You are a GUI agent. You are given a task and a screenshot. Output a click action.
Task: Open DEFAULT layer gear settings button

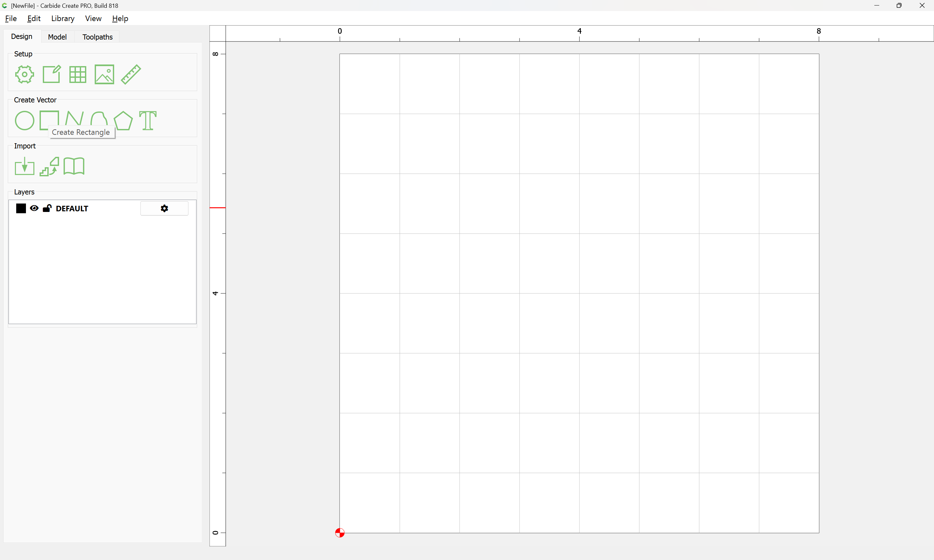164,208
